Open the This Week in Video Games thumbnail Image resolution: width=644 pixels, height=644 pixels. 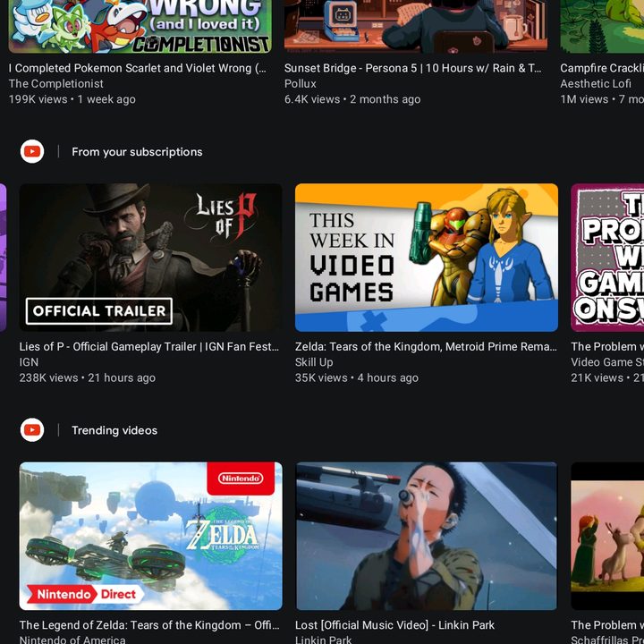(x=427, y=258)
